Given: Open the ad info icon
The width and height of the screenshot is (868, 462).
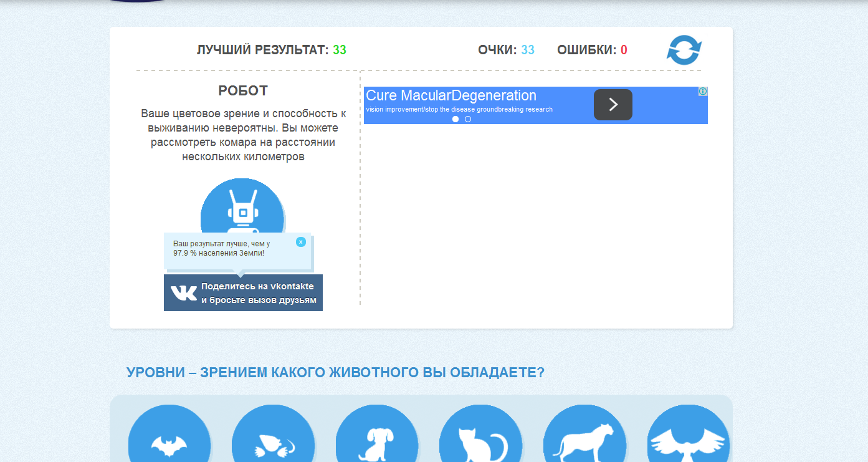Looking at the screenshot, I should (x=703, y=92).
